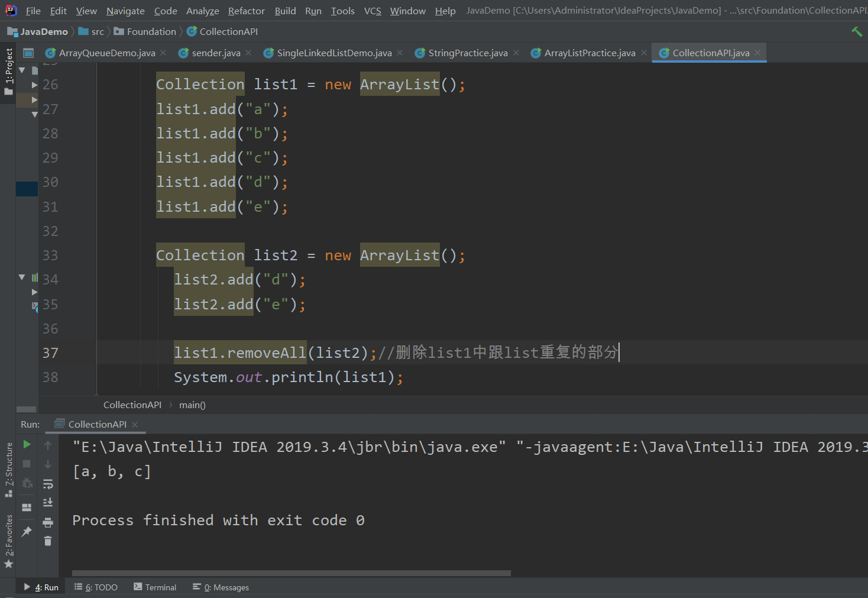Click the stop process square icon
This screenshot has width=868, height=598.
click(27, 464)
